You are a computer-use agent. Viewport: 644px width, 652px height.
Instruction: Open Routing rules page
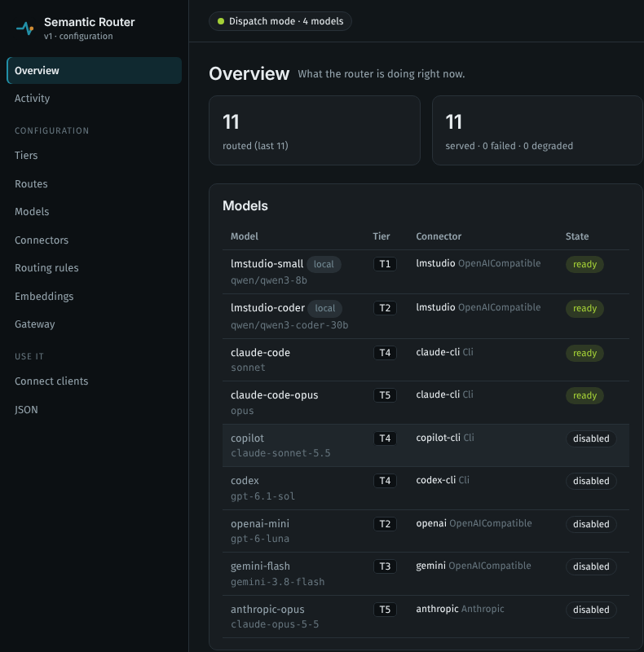point(46,268)
